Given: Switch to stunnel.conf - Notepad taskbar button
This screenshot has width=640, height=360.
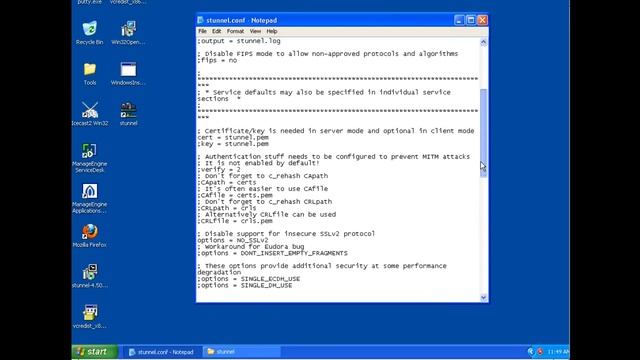Looking at the screenshot, I should tap(161, 352).
